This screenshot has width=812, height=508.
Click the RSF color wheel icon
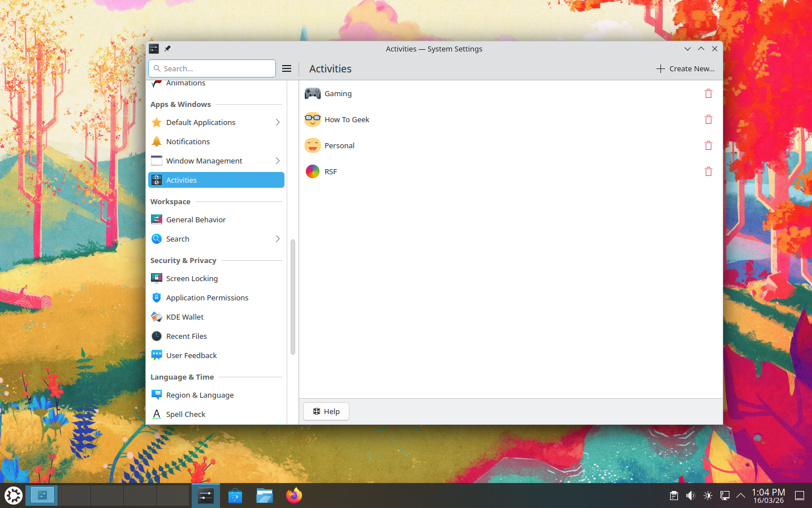(x=313, y=172)
